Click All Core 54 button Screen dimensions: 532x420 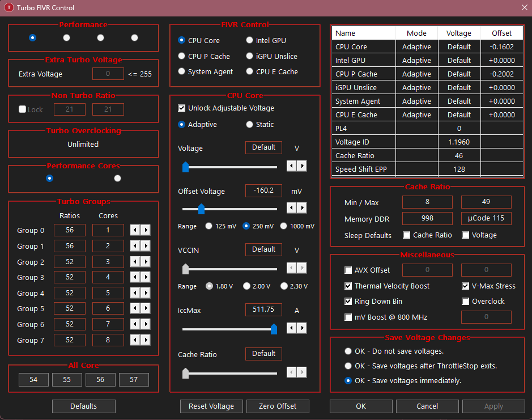pos(33,380)
